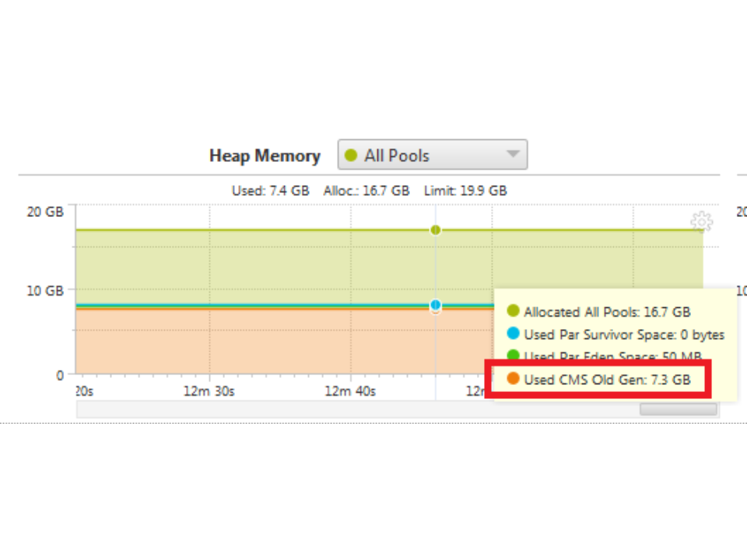The height and width of the screenshot is (560, 747).
Task: Select the Used CMS Old Gen entry
Action: click(607, 380)
